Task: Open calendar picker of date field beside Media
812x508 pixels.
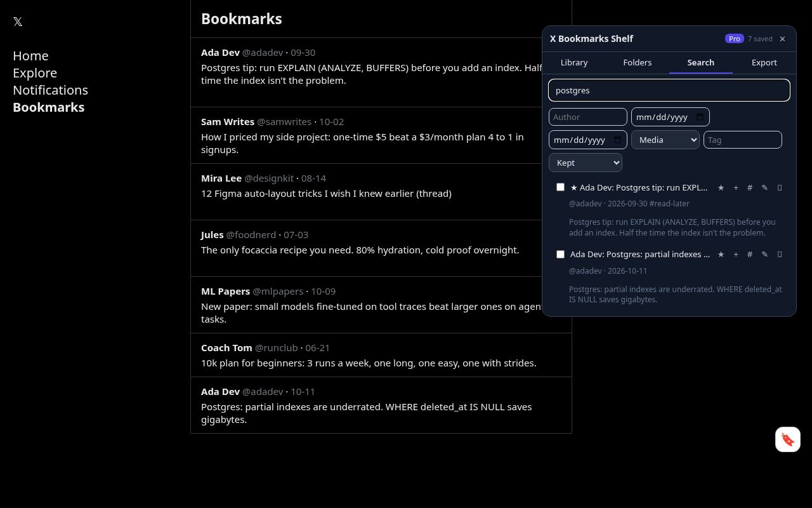Action: tap(617, 140)
